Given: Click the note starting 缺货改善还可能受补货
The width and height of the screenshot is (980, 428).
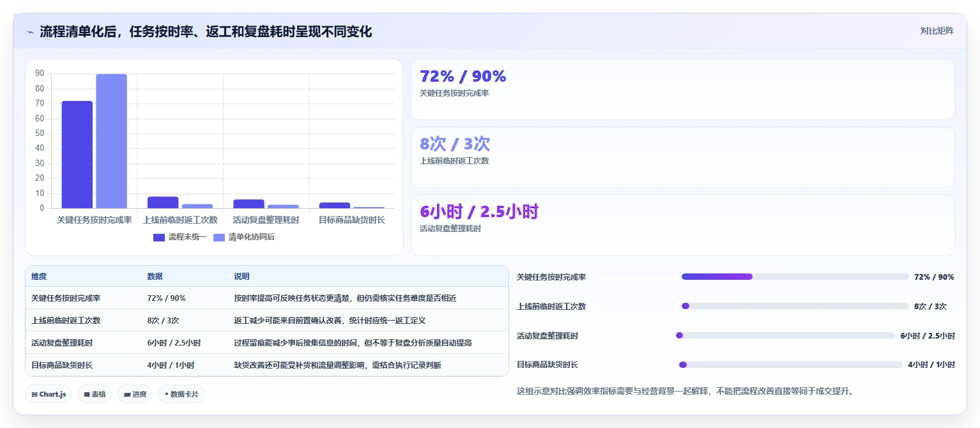Looking at the screenshot, I should [337, 365].
